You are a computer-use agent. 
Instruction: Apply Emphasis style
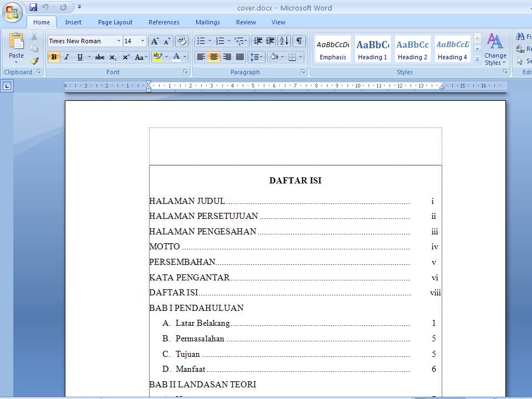click(x=333, y=49)
